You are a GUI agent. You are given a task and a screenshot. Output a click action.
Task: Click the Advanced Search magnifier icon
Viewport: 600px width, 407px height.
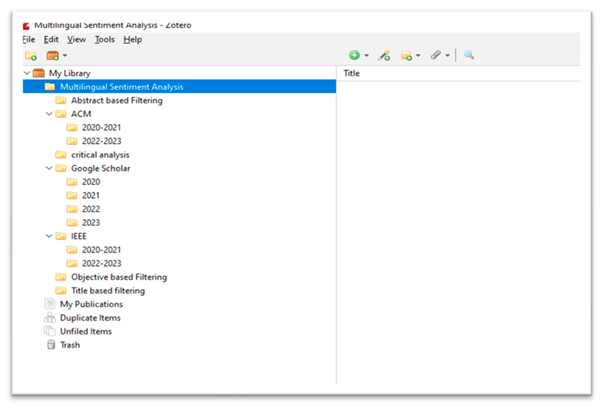pos(468,56)
